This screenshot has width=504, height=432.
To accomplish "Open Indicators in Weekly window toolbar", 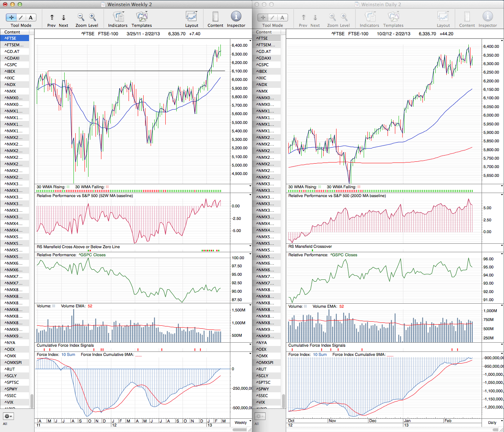I will click(x=118, y=17).
